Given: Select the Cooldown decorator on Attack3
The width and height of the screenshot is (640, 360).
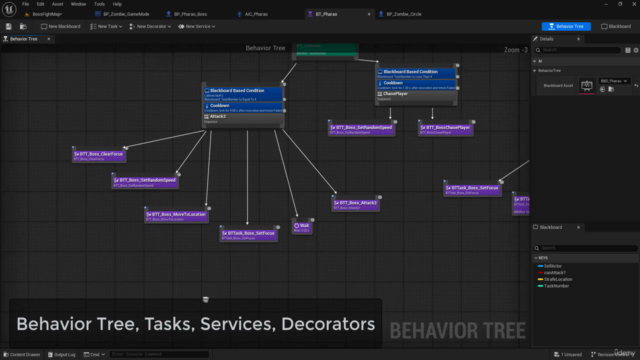Looking at the screenshot, I should coord(243,108).
